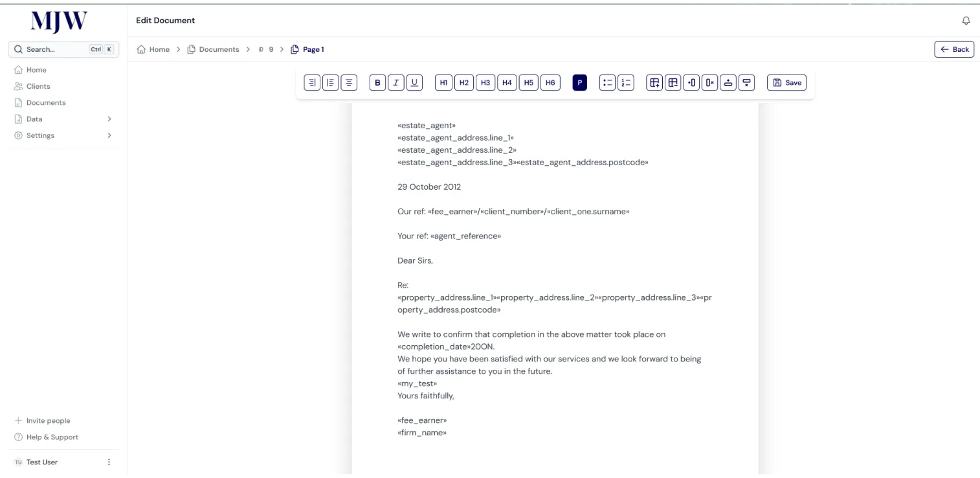Center-align the text
Screen dimensions: 980x478
point(349,83)
